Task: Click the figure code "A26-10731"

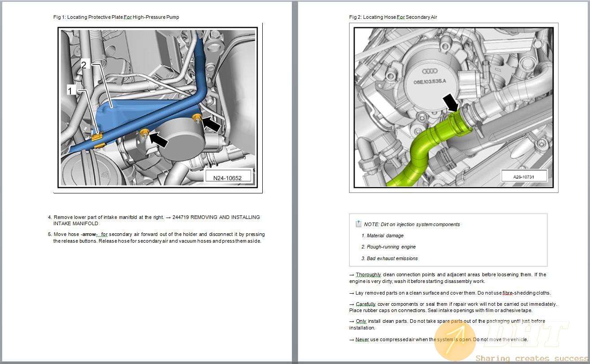Action: [x=524, y=176]
